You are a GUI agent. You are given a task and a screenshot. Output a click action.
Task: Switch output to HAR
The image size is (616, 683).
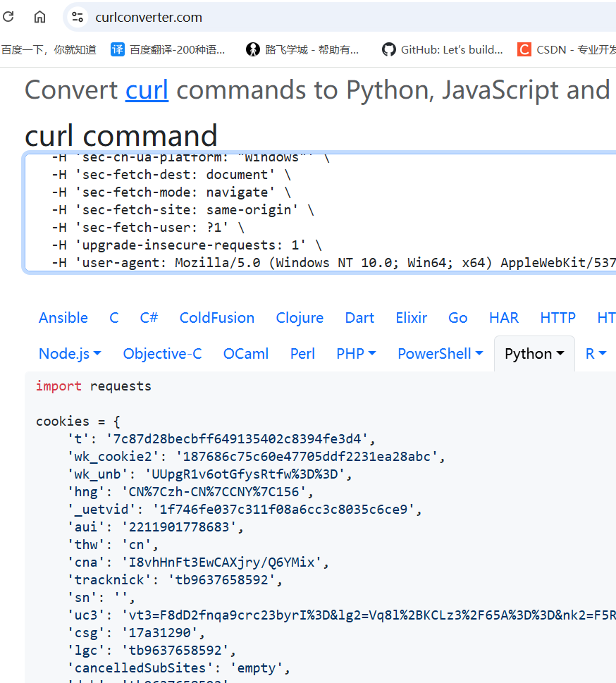[504, 318]
